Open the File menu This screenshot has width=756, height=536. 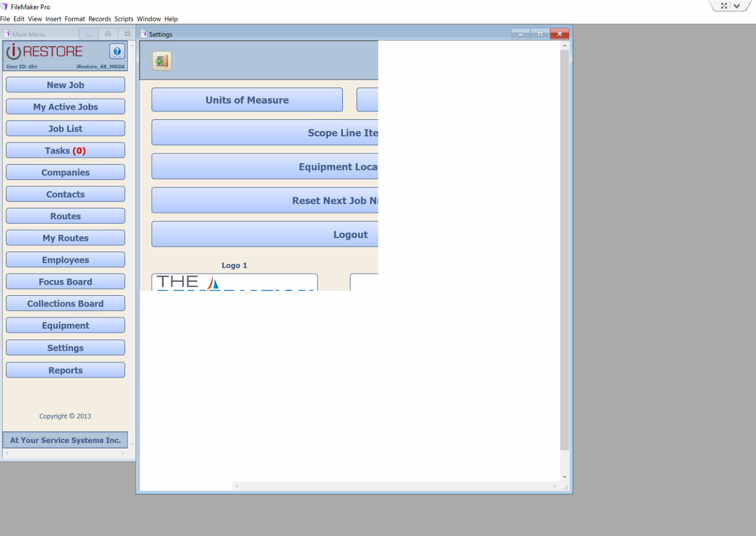click(x=5, y=19)
